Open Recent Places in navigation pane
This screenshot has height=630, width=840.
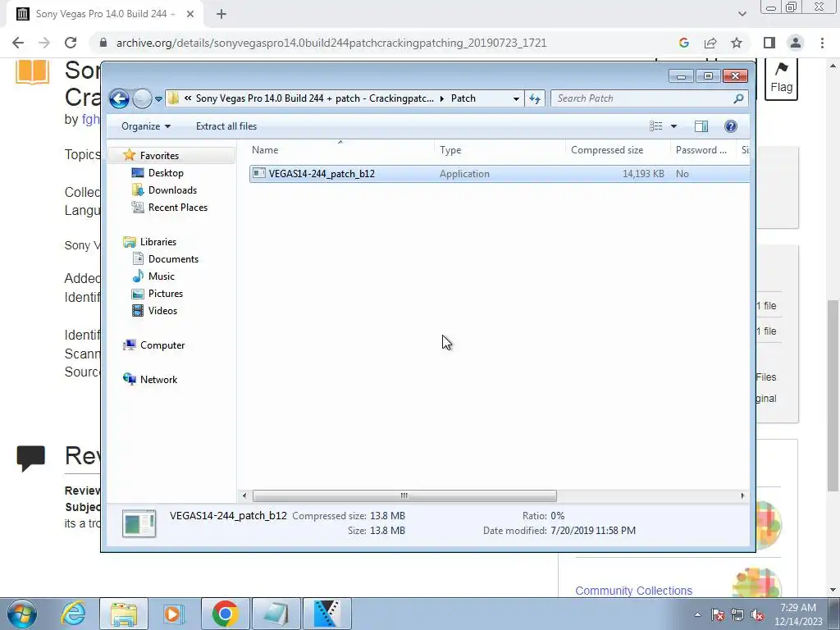pyautogui.click(x=177, y=208)
